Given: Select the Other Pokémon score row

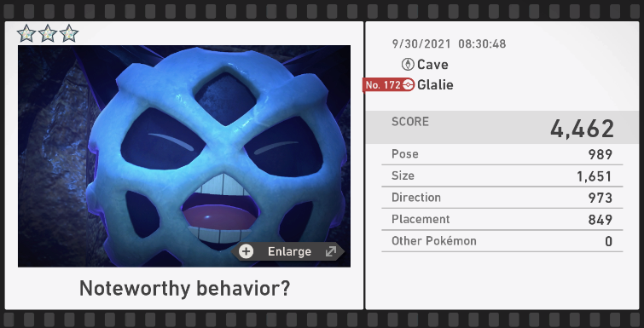Looking at the screenshot, I should tap(502, 241).
